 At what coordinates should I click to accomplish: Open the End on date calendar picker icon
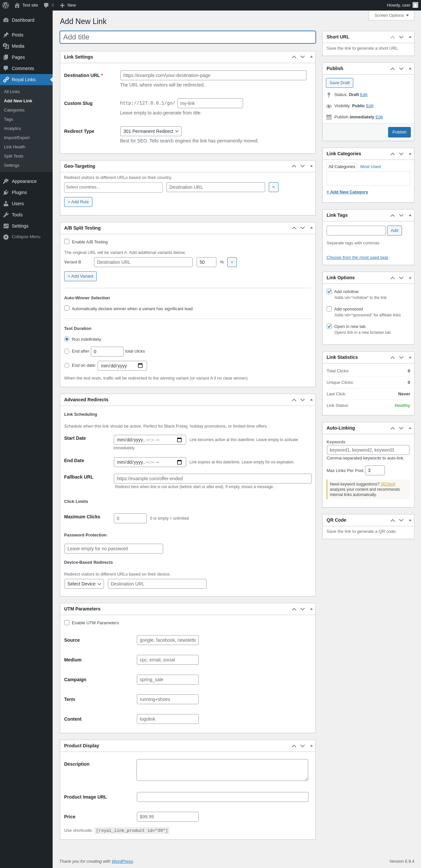[x=140, y=366]
